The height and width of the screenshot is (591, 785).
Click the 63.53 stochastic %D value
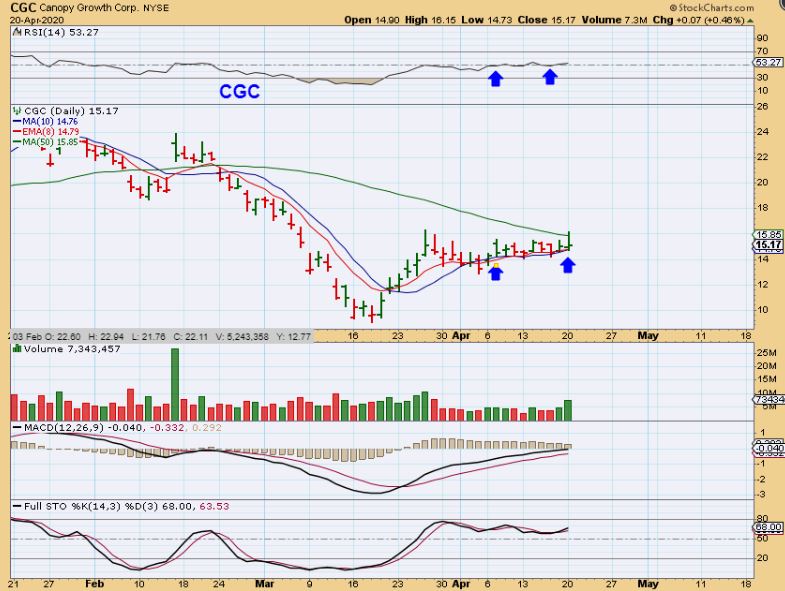pos(214,506)
